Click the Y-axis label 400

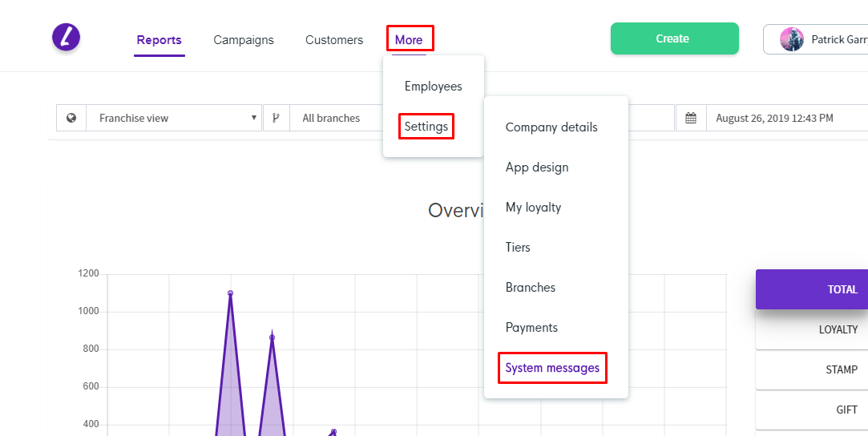(91, 425)
